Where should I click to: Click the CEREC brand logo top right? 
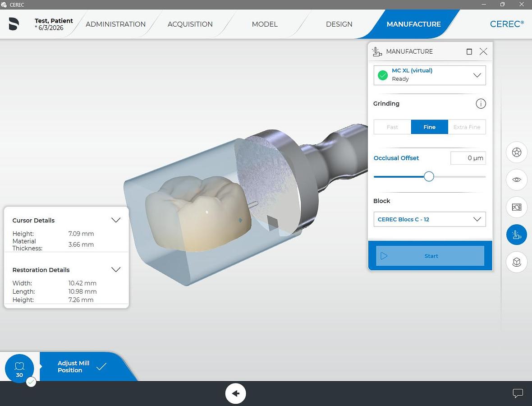click(507, 24)
